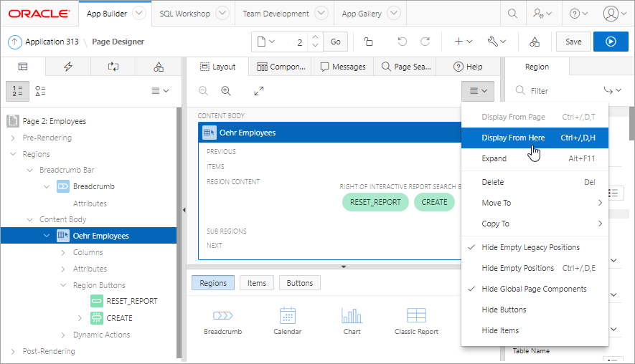Collapse the left pane splitter handle
This screenshot has height=364, width=635.
[184, 210]
